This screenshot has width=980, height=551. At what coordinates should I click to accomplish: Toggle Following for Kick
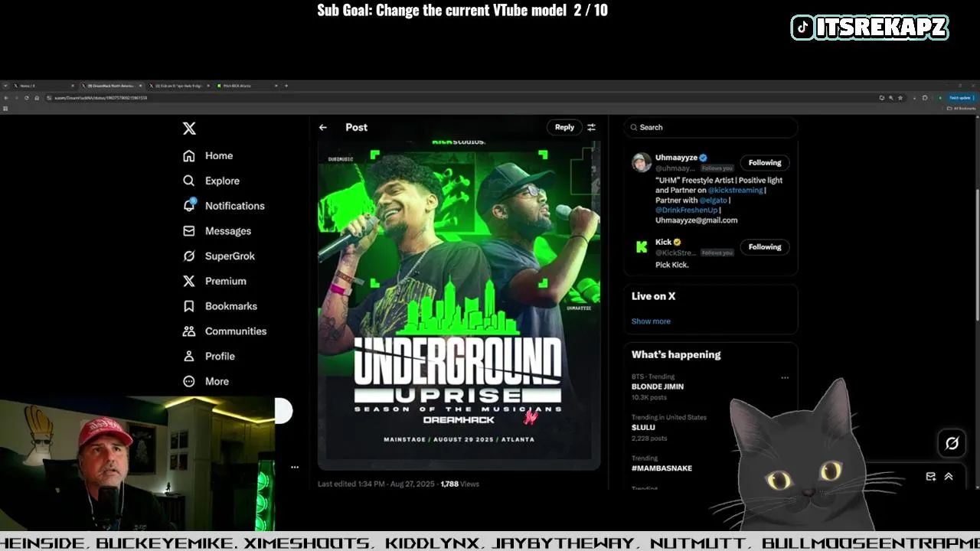click(765, 246)
